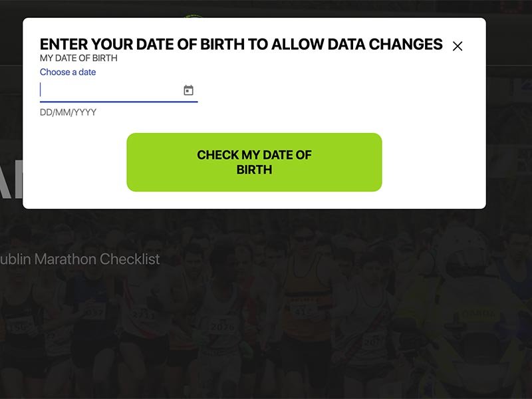Click the motorcyclist's white helmet

coord(465,243)
